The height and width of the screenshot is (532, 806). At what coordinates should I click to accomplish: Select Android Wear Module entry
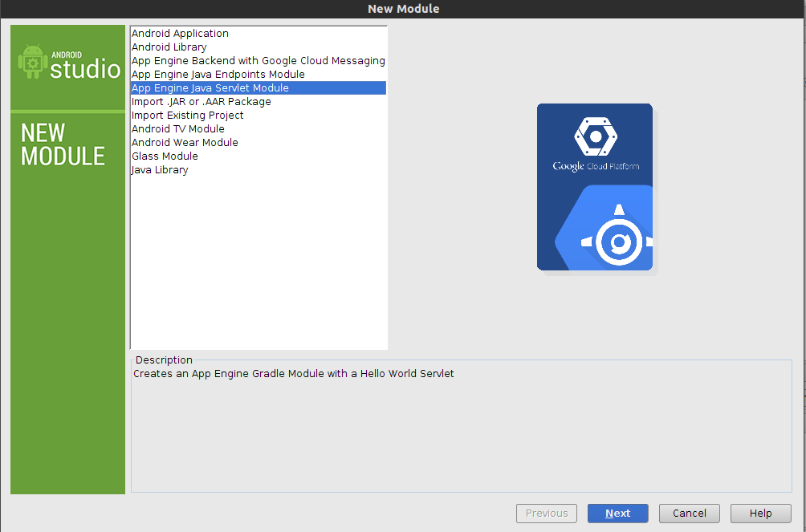pos(258,142)
